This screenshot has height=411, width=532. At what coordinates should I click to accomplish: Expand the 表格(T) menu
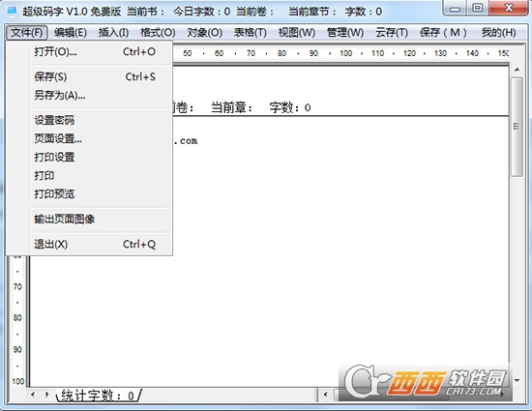pyautogui.click(x=251, y=33)
